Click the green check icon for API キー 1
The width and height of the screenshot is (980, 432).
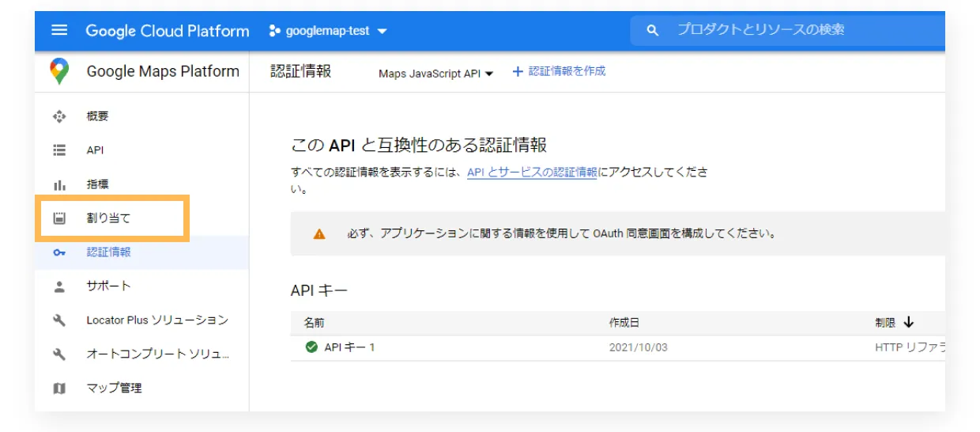click(x=311, y=347)
